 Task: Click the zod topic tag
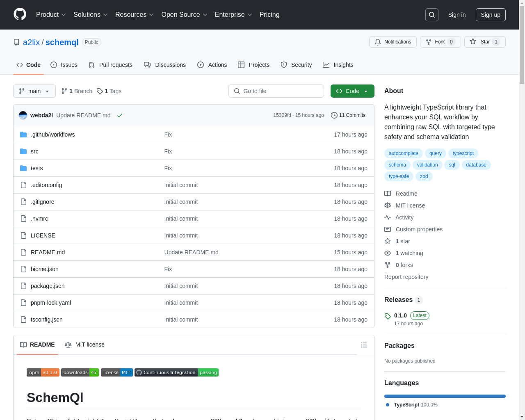[x=424, y=176]
